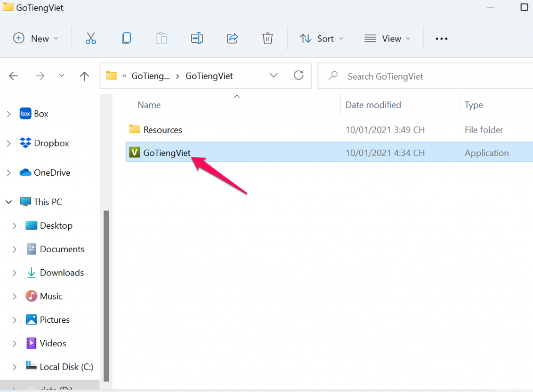Open the Sort options dropdown
This screenshot has width=533, height=392.
321,38
